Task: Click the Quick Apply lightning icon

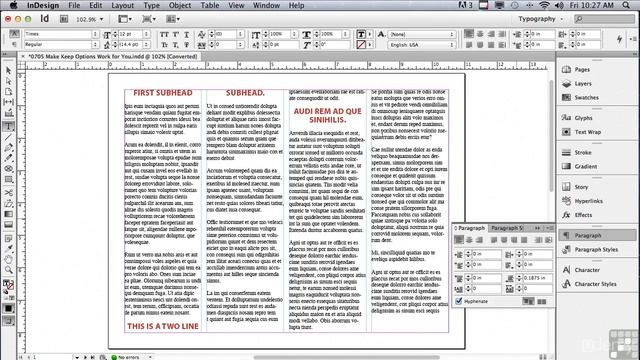Action: pyautogui.click(x=619, y=39)
